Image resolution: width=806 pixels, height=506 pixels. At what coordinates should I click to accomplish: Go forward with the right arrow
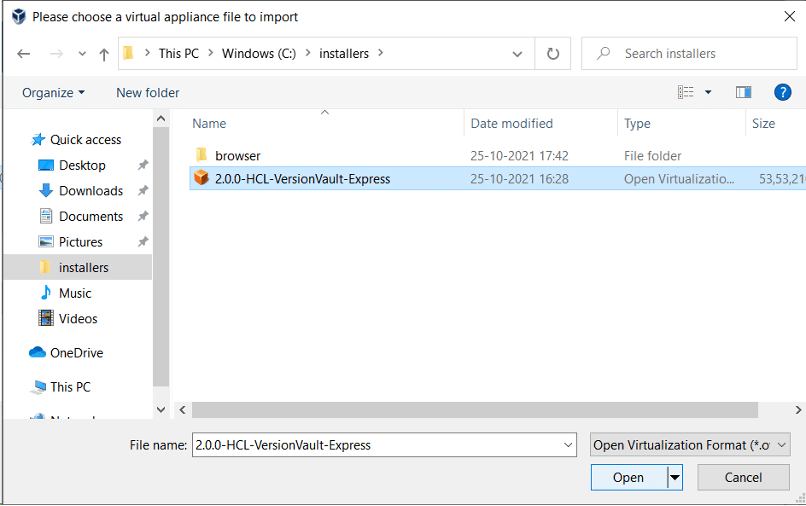pyautogui.click(x=56, y=53)
